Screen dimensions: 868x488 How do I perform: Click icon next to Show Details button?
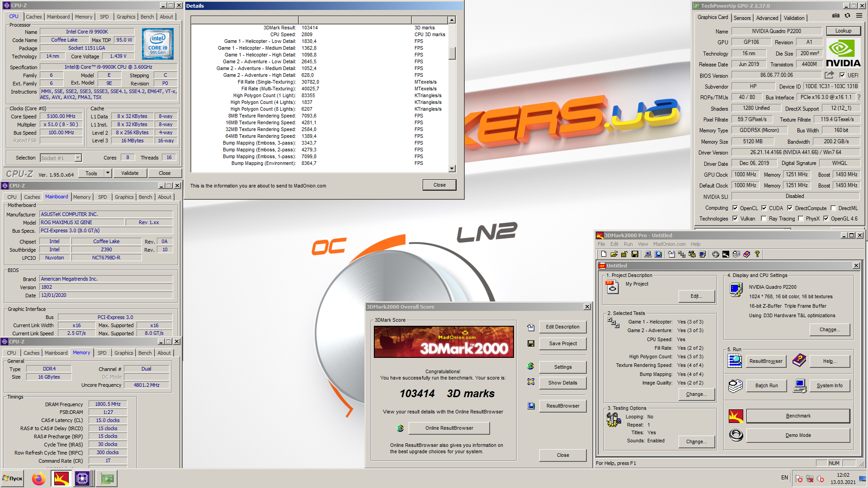pos(531,382)
